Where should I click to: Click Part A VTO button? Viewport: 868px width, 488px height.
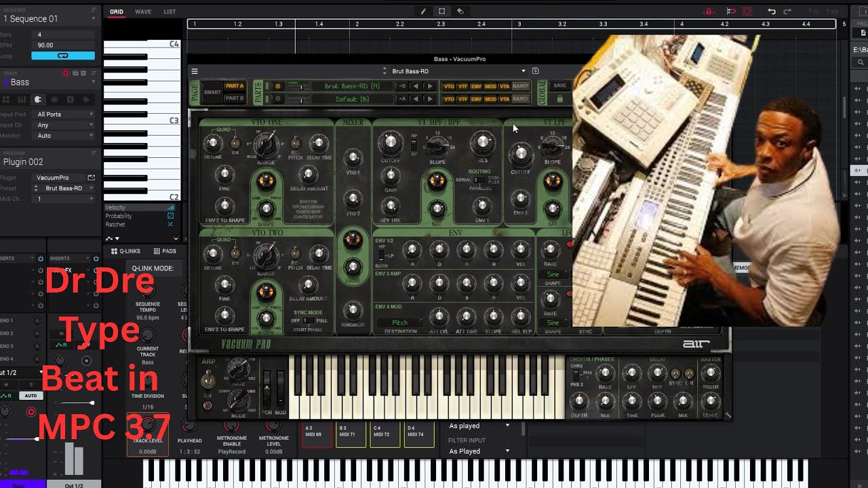click(x=449, y=86)
